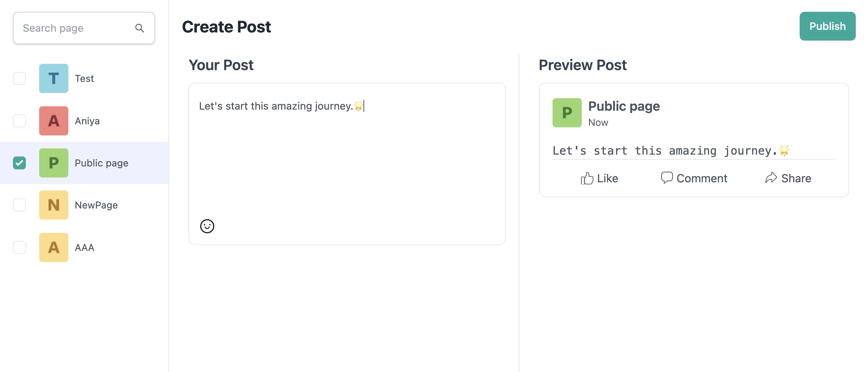Screen dimensions: 868x372
Task: Click the blue T avatar for Test
Action: pos(54,79)
